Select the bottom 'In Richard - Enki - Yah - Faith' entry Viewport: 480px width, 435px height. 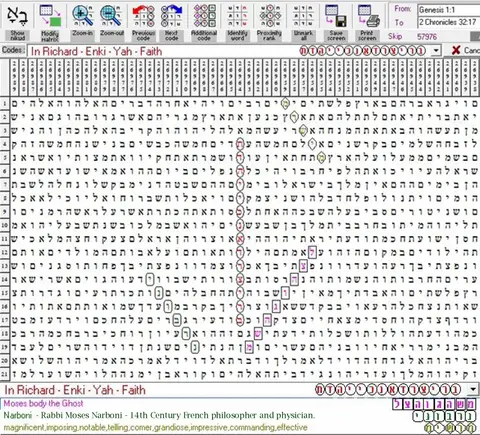click(75, 390)
